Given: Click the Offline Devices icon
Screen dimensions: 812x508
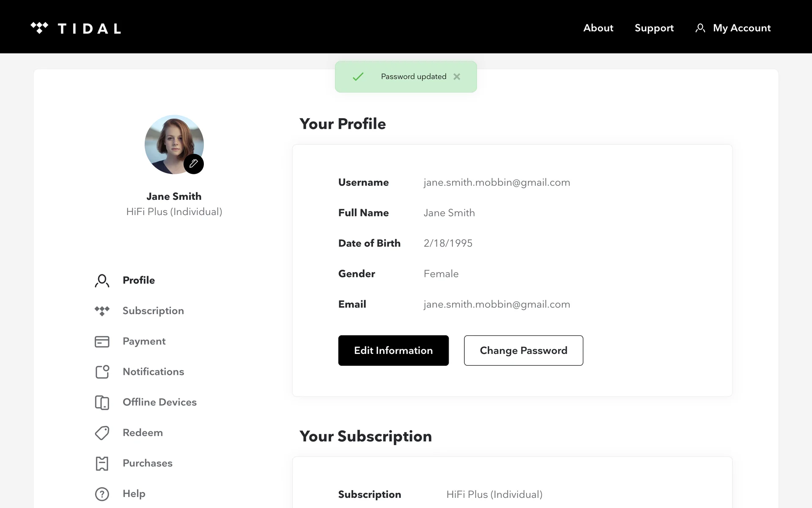Looking at the screenshot, I should [x=102, y=402].
